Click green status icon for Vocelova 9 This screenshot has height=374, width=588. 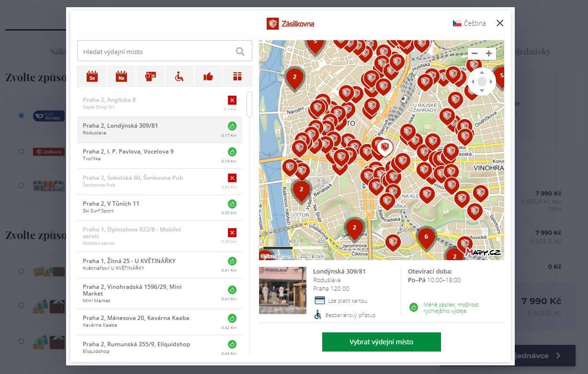coord(232,152)
